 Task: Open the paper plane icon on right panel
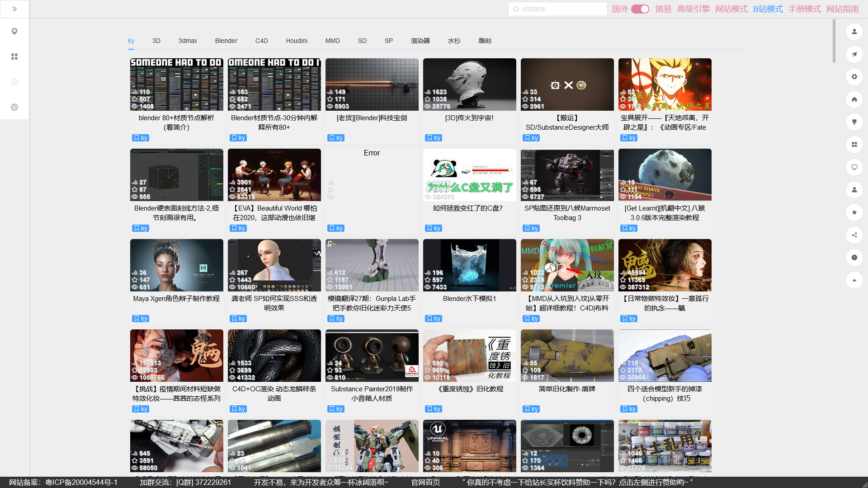tap(854, 54)
